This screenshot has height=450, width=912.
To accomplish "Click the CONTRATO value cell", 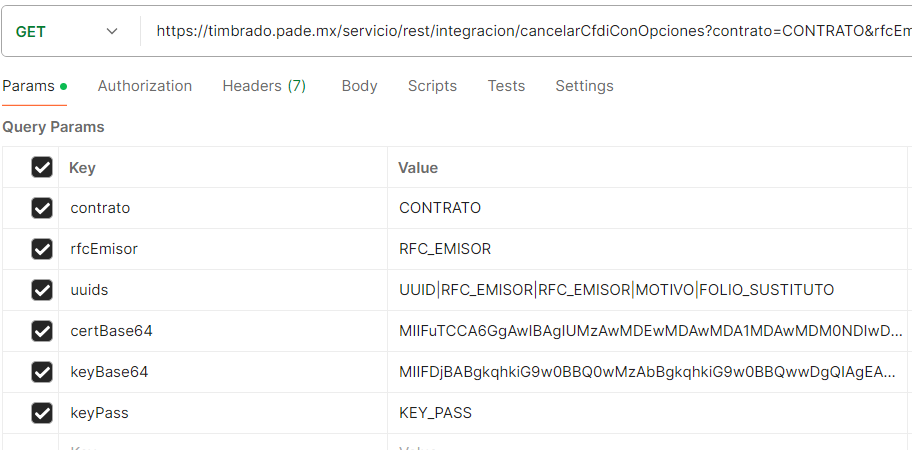I will [x=647, y=208].
